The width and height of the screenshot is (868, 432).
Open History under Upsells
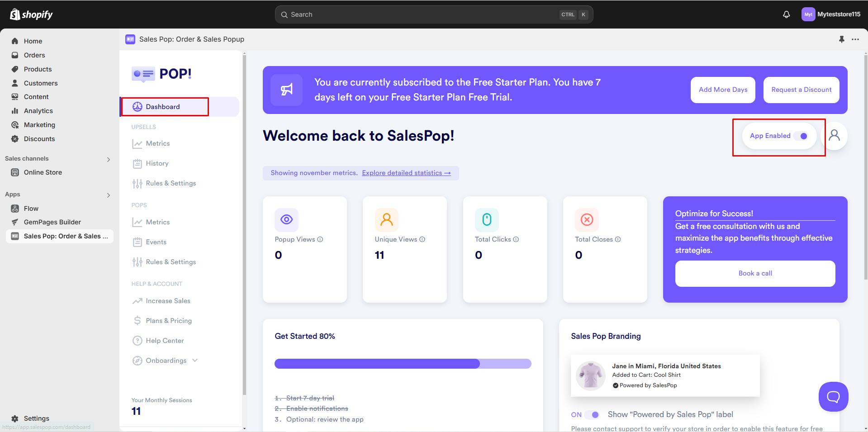pos(157,163)
